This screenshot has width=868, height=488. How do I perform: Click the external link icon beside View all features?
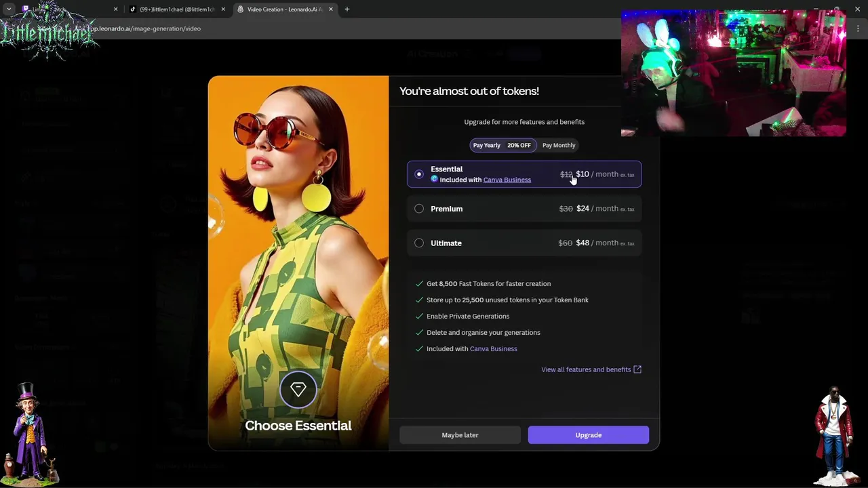click(x=637, y=369)
